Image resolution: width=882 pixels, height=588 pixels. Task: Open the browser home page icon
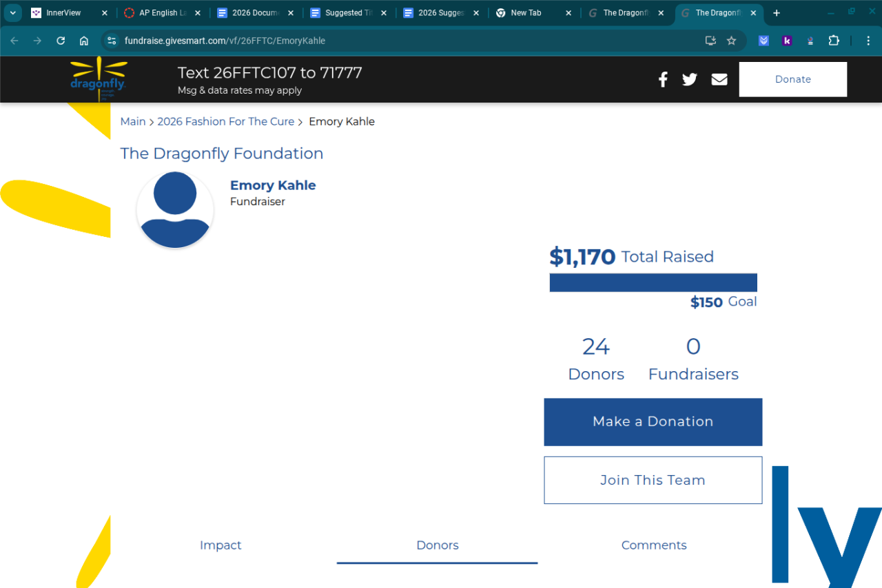[84, 41]
